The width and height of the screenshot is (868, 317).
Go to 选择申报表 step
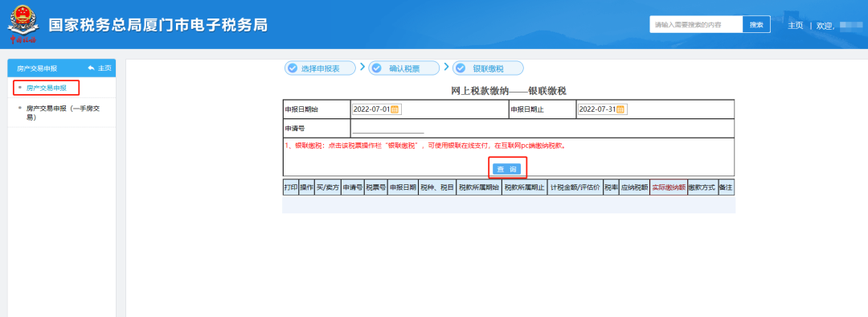click(x=320, y=68)
